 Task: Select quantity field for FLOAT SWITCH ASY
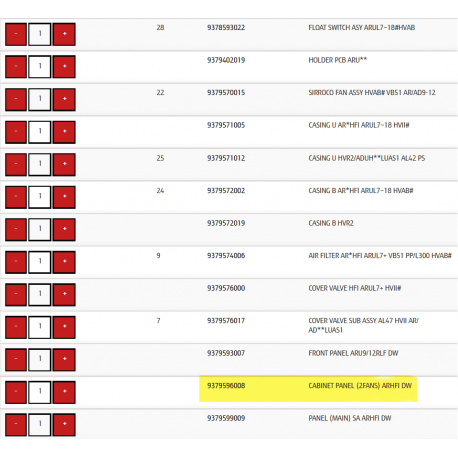click(40, 34)
